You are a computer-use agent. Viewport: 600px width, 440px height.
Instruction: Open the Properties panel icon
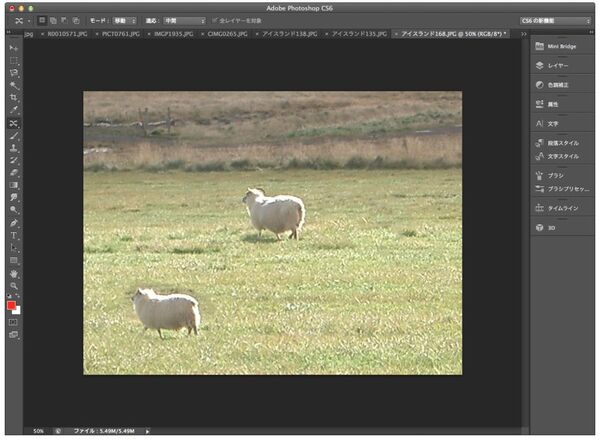point(540,104)
